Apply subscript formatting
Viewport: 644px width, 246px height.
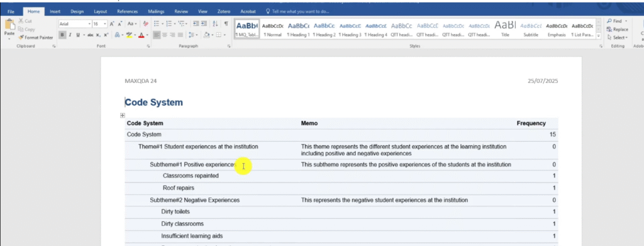[99, 35]
